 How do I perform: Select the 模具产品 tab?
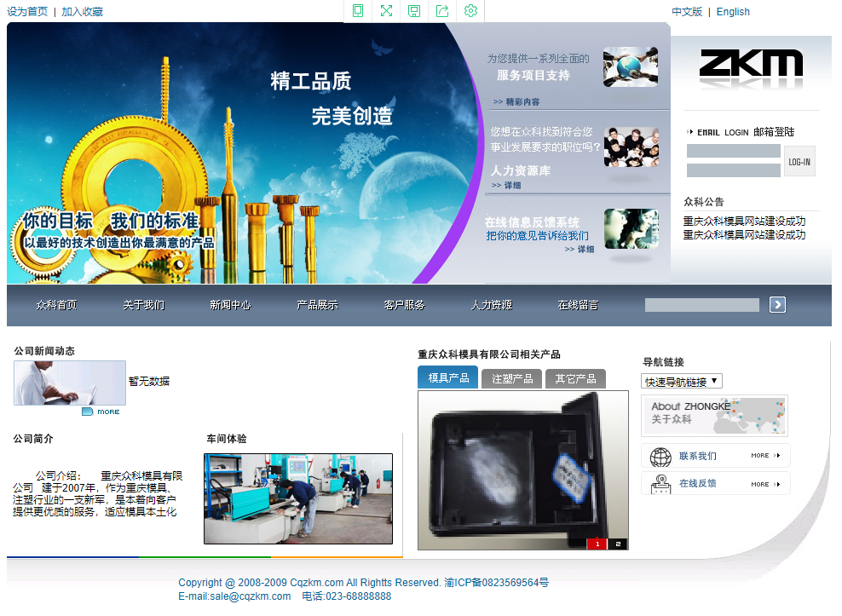coord(448,377)
